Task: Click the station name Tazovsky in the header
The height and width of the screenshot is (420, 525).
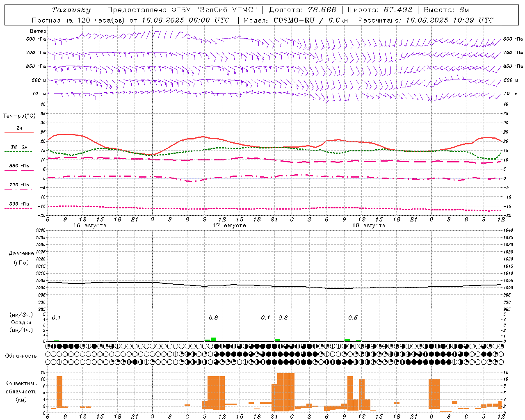Action: click(x=72, y=10)
